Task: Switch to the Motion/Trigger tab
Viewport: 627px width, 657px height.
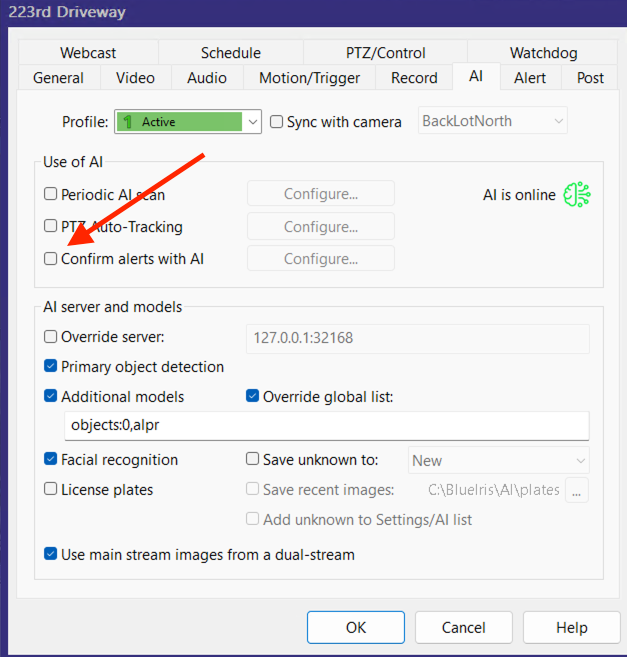Action: coord(309,78)
